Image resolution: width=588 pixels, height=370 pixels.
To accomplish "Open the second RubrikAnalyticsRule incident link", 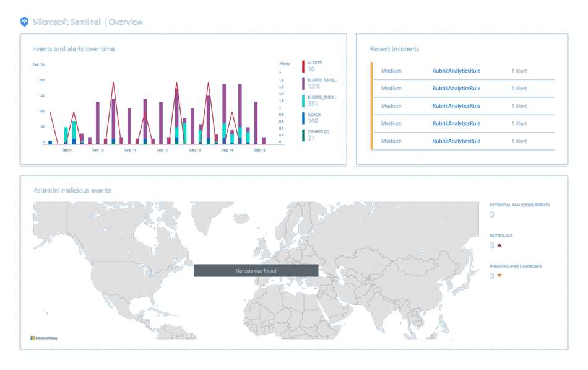I will (456, 88).
